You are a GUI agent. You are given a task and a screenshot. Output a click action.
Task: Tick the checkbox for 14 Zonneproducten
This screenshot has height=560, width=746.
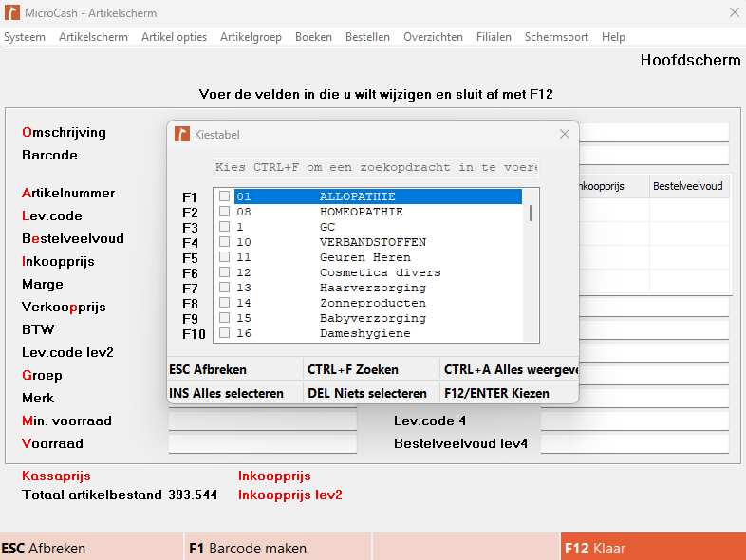225,303
